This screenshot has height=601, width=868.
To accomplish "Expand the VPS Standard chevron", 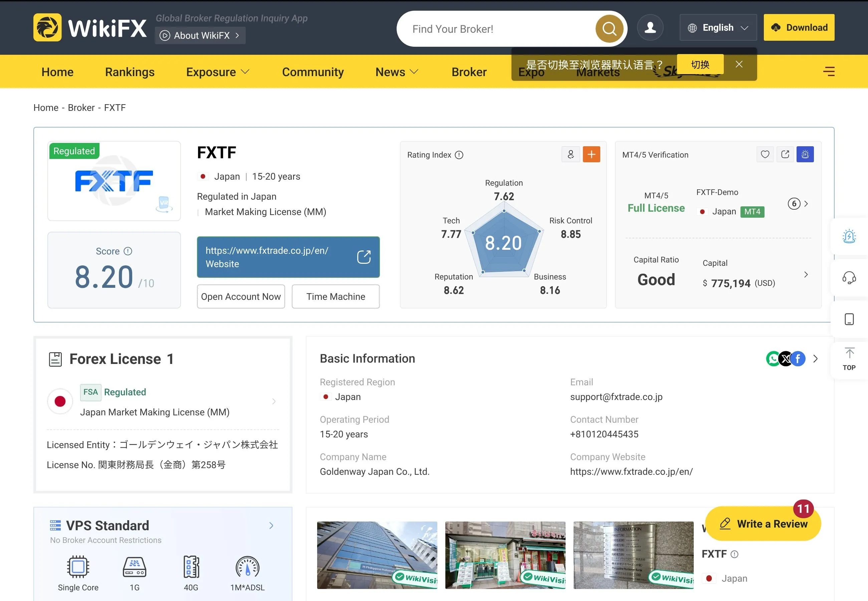I will pos(271,526).
